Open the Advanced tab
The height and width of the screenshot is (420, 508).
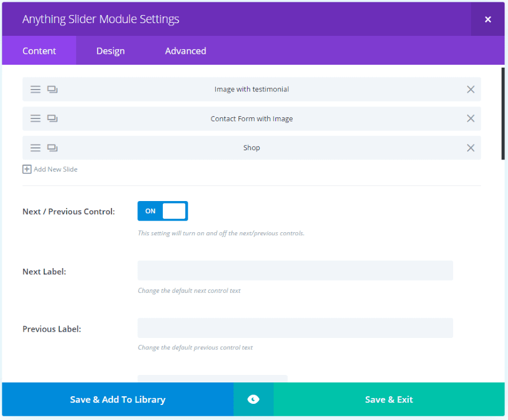[x=185, y=51]
